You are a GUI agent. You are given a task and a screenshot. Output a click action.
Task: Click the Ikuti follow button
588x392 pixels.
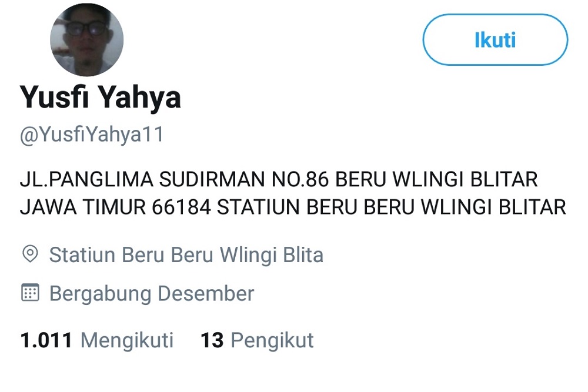point(495,40)
